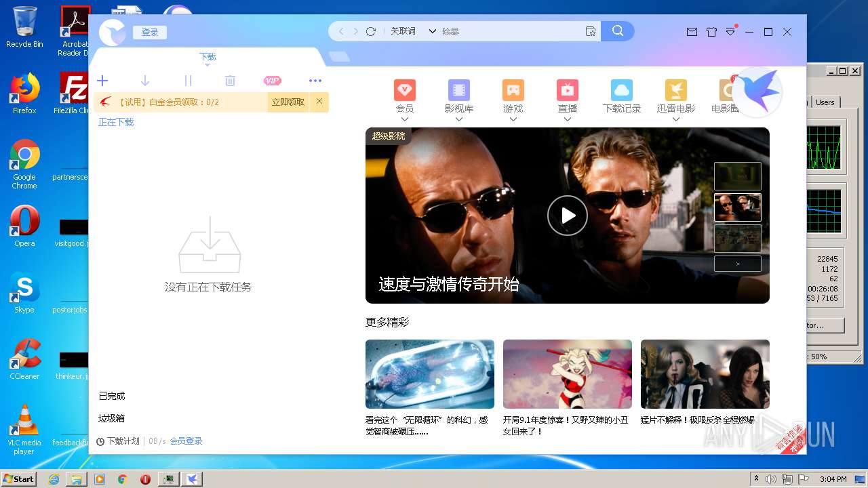Click 立即领取 claim button

coord(288,102)
